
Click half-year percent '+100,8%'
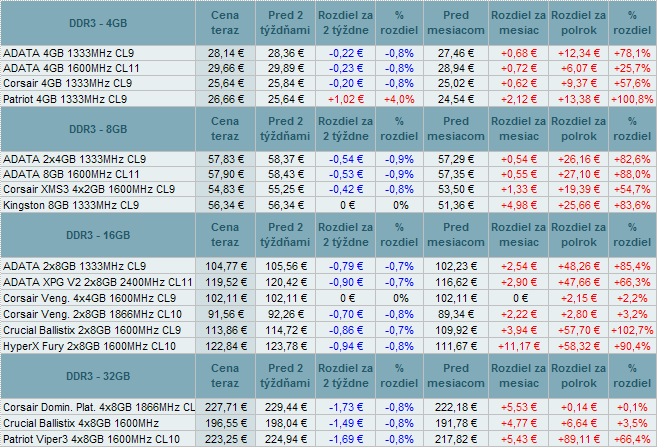(x=632, y=99)
